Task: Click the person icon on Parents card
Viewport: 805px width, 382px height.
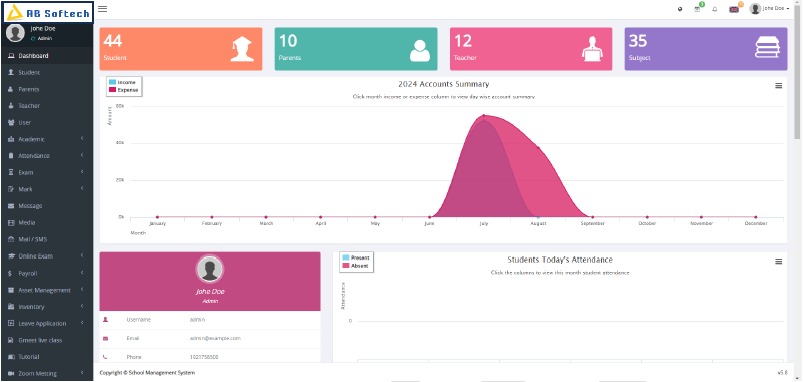Action: click(x=420, y=50)
